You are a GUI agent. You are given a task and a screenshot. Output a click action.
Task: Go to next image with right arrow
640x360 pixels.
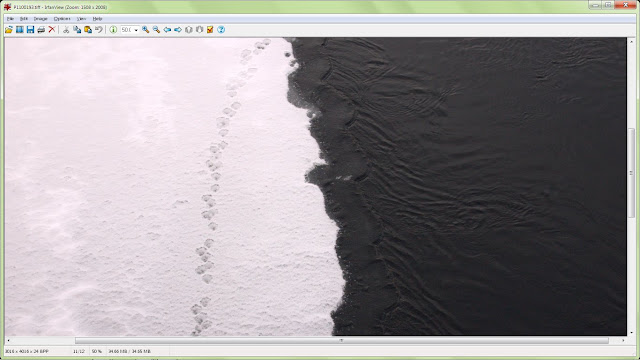coord(178,30)
